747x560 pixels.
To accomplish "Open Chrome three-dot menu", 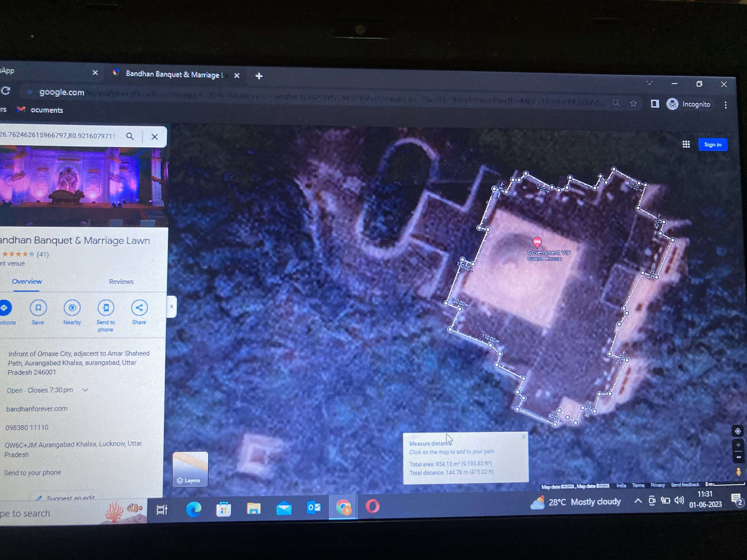I will tap(726, 105).
